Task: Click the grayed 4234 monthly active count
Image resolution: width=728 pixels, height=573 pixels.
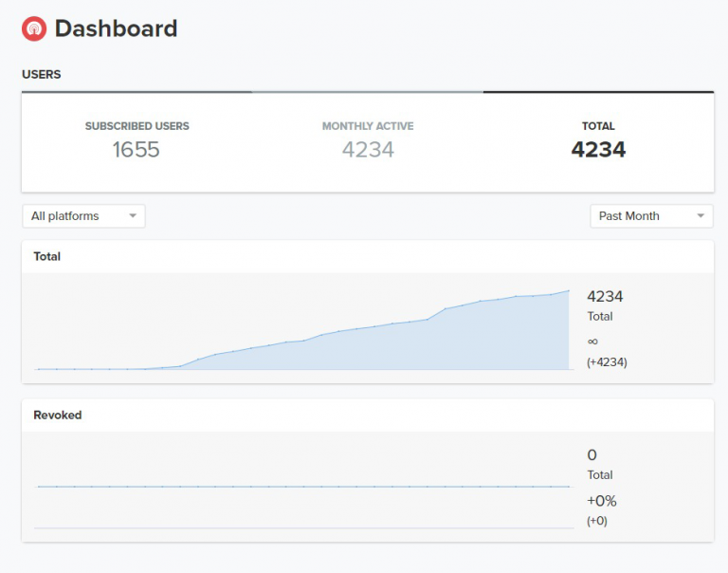Action: tap(368, 150)
